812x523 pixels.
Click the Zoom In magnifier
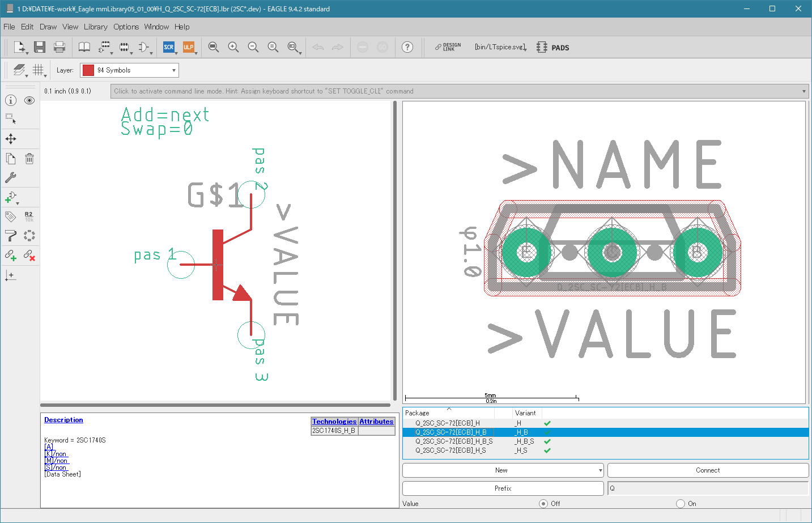click(x=233, y=48)
